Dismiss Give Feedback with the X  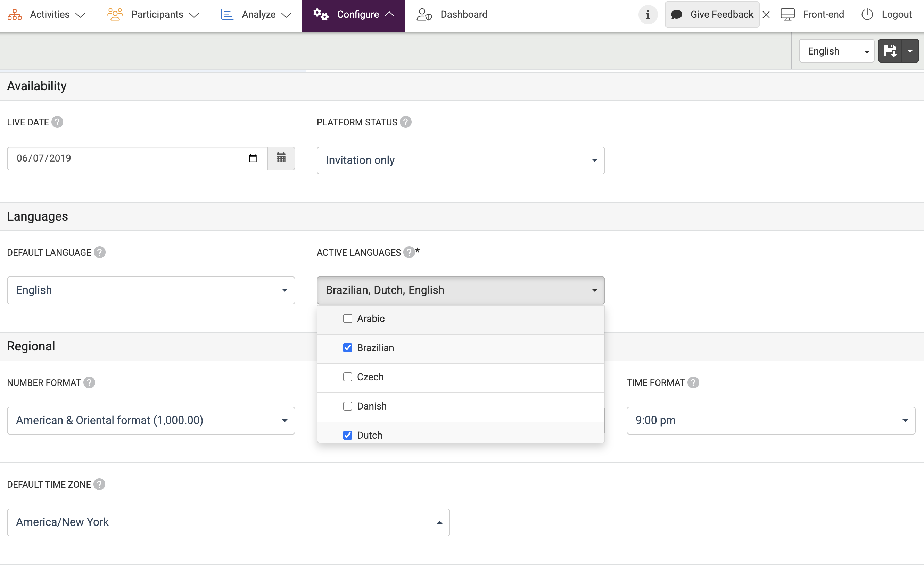click(766, 15)
